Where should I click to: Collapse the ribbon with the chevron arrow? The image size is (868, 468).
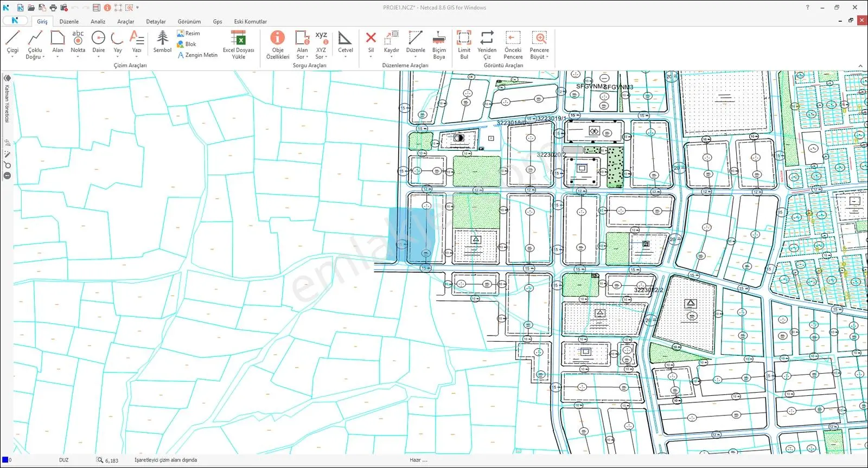[x=860, y=66]
